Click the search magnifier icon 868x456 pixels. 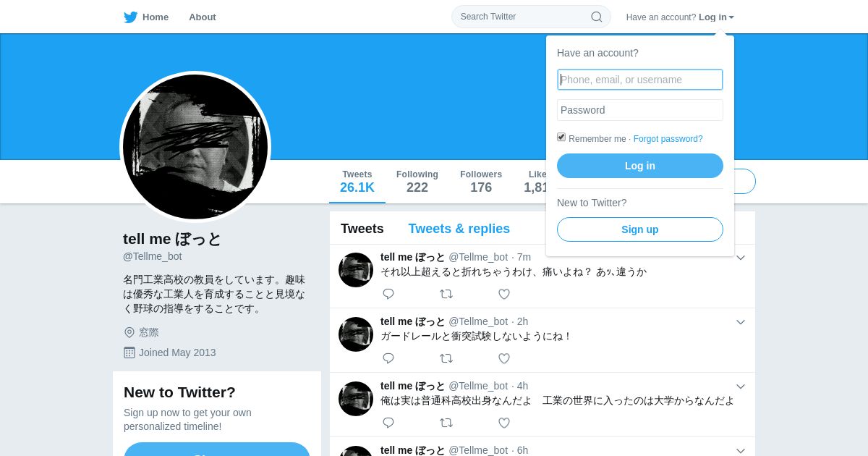pos(597,17)
